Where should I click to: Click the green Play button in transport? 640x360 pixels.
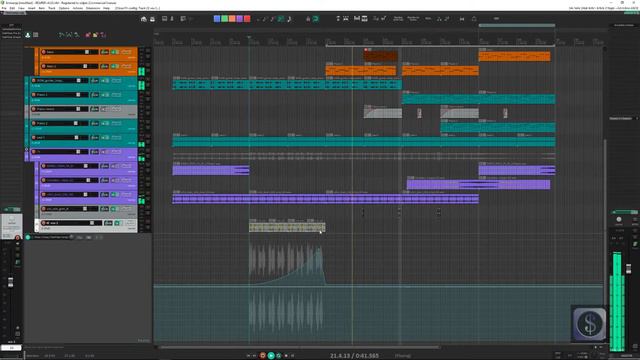coord(271,356)
